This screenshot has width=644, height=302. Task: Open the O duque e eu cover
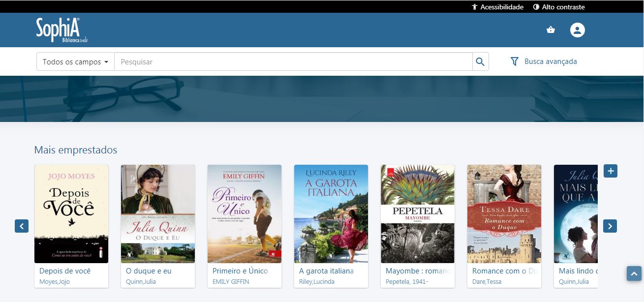coord(158,213)
